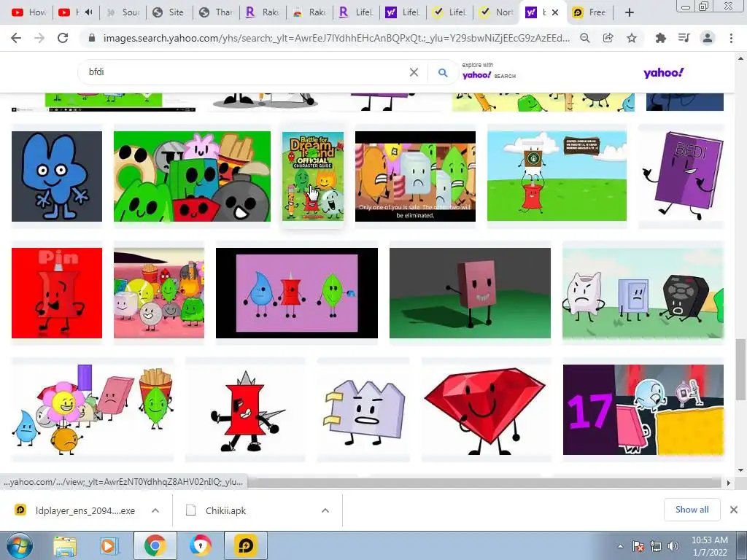Click Show all downloads button
Image resolution: width=747 pixels, height=560 pixels.
(692, 510)
